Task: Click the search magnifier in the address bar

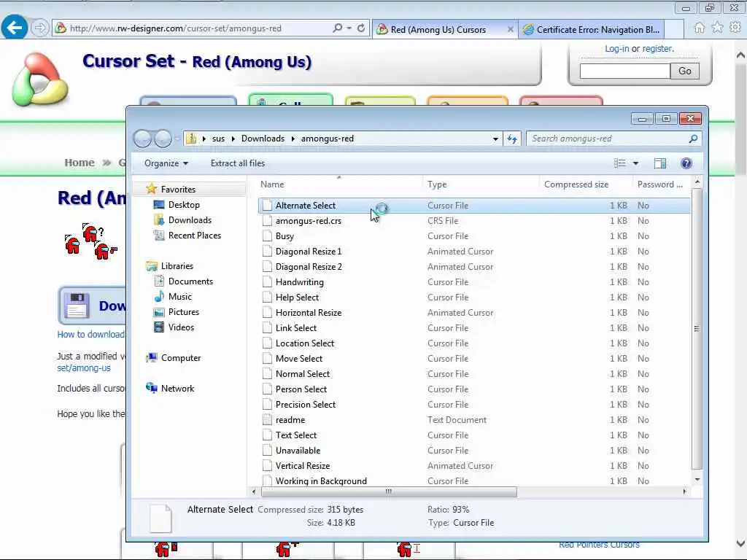Action: click(337, 28)
